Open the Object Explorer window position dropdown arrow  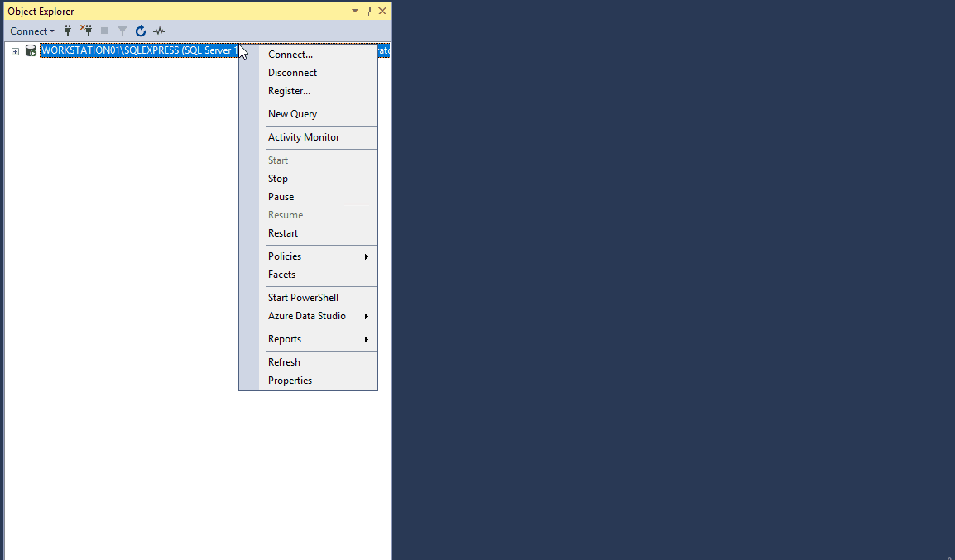click(355, 11)
